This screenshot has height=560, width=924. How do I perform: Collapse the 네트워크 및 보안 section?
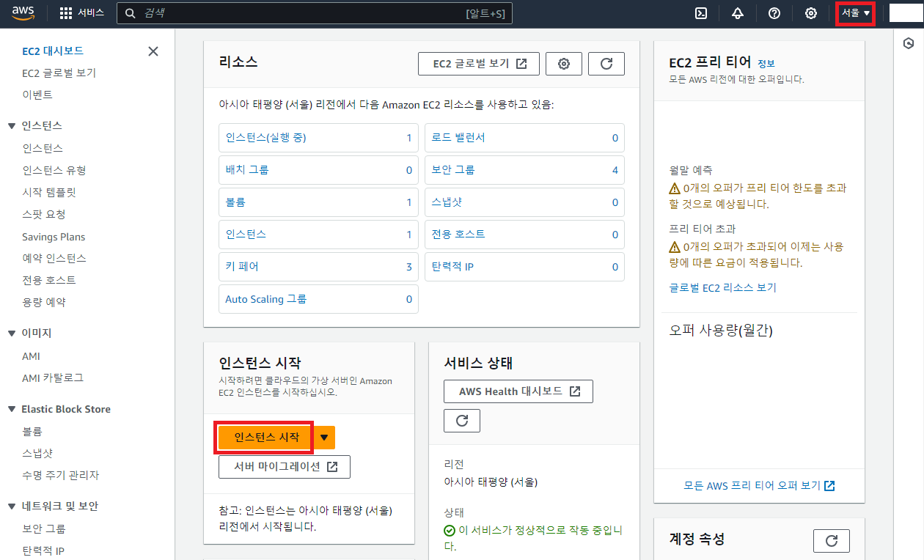[x=12, y=506]
